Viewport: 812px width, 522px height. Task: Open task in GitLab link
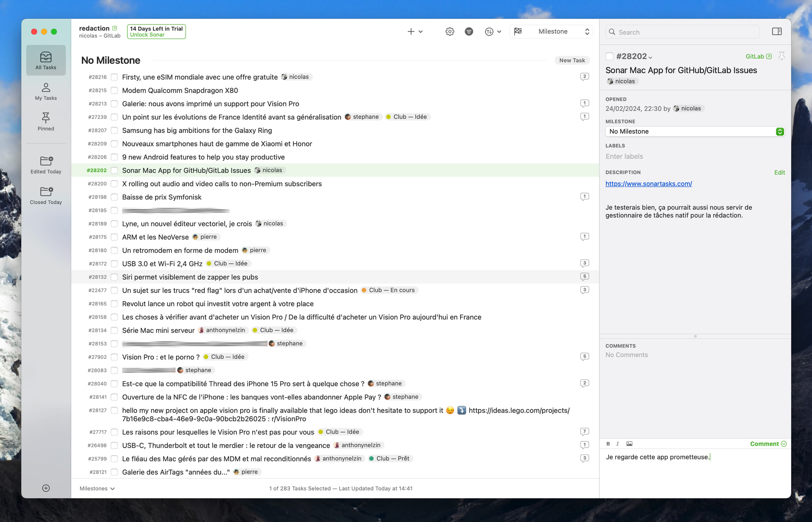point(758,56)
